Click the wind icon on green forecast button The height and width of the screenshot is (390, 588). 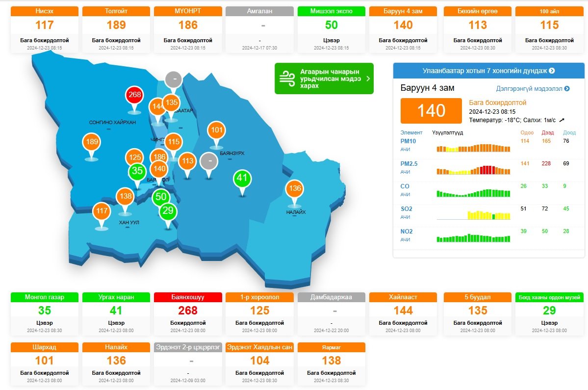287,78
